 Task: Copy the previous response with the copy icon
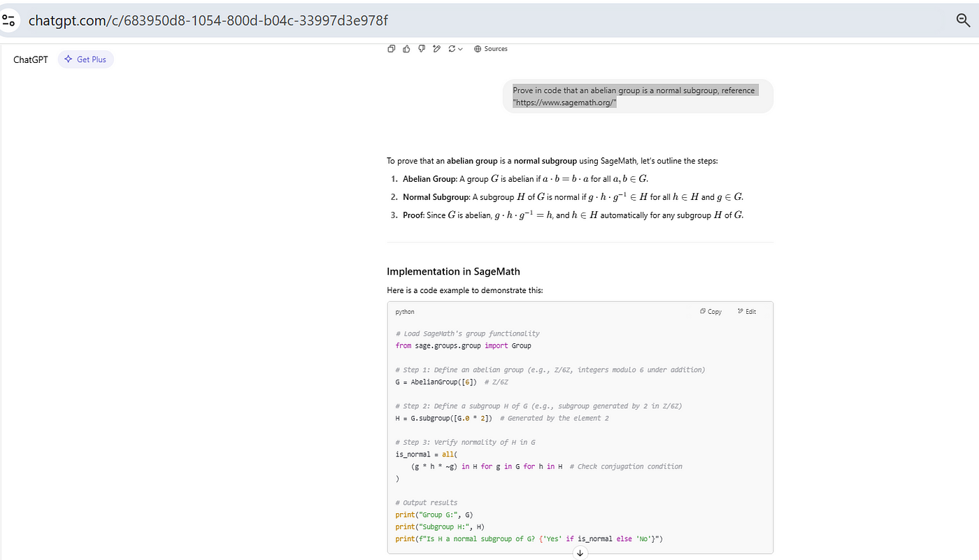coord(392,49)
